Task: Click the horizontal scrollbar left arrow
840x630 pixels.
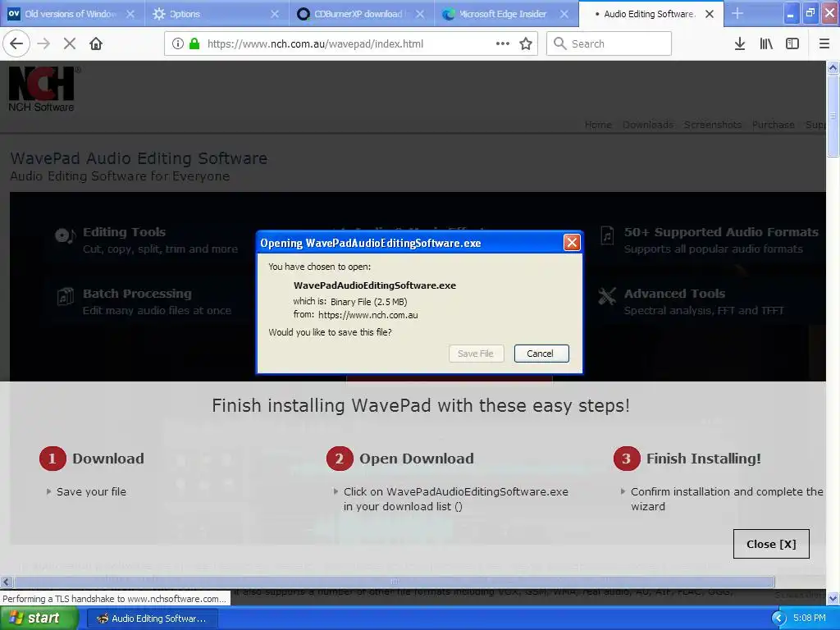Action: tap(6, 582)
